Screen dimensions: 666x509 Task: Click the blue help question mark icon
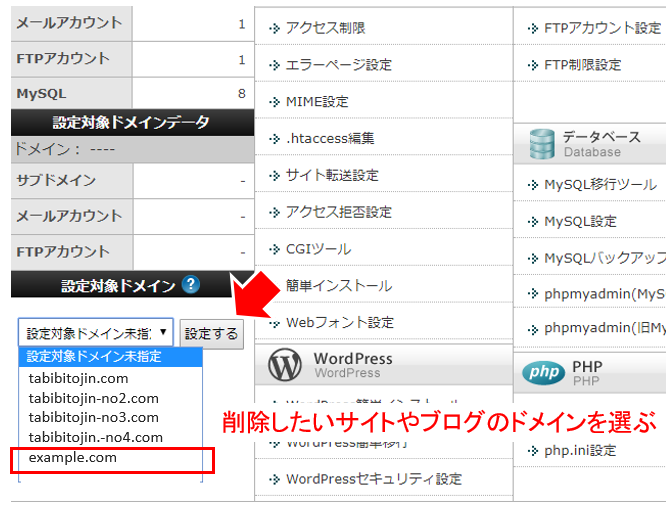(x=191, y=285)
